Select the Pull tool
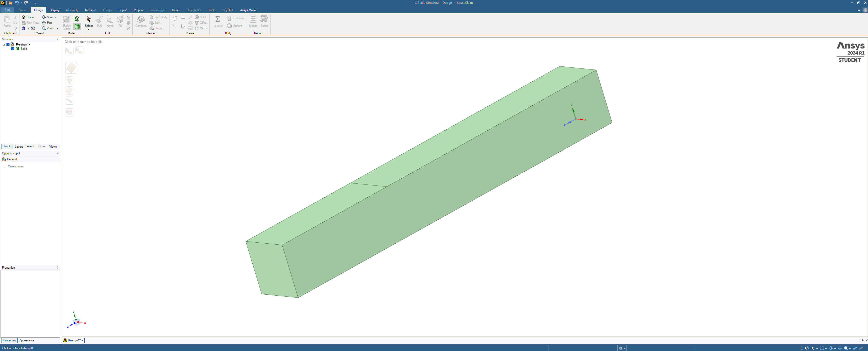Screen dimensions: 868x351 [99, 21]
